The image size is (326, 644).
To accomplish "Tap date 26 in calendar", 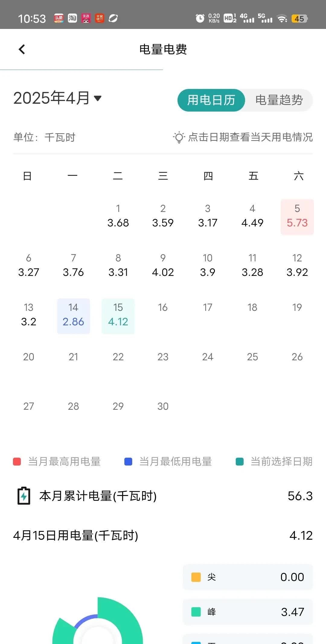I will 297,357.
